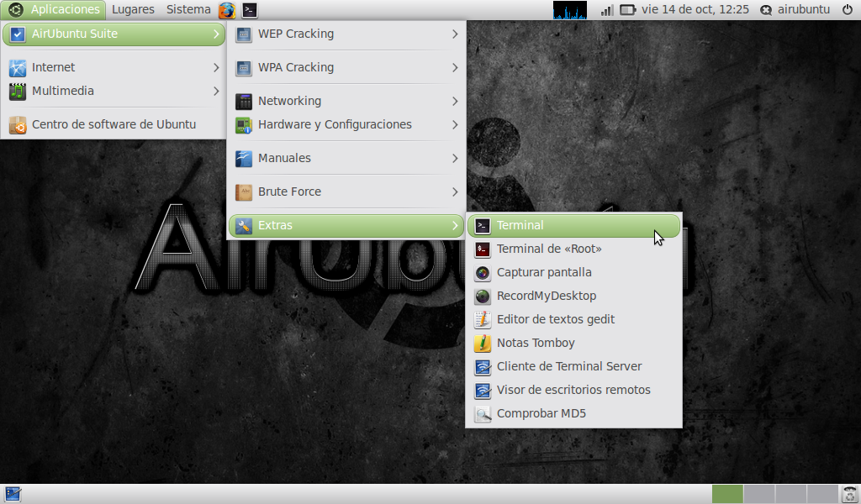Click the RecordMyDesktop icon in Extras menu

click(x=482, y=296)
